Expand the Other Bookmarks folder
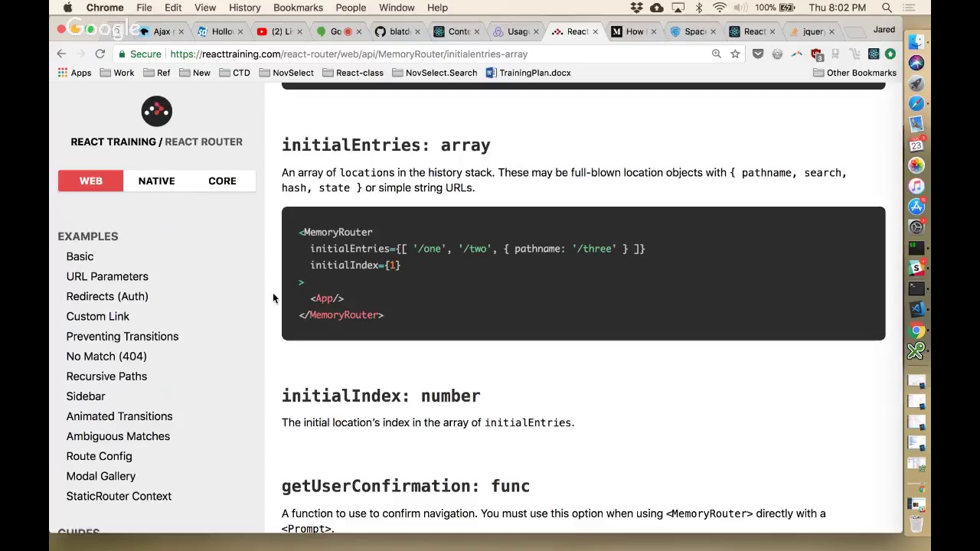 854,73
